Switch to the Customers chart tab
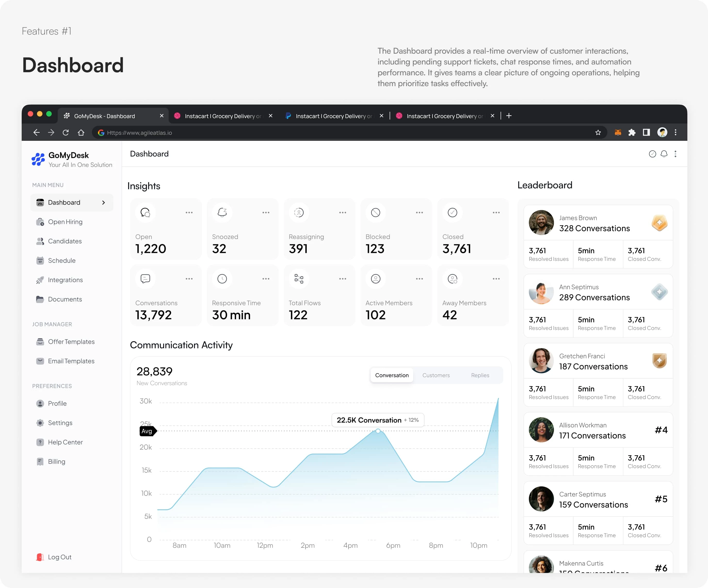708x588 pixels. pyautogui.click(x=436, y=375)
